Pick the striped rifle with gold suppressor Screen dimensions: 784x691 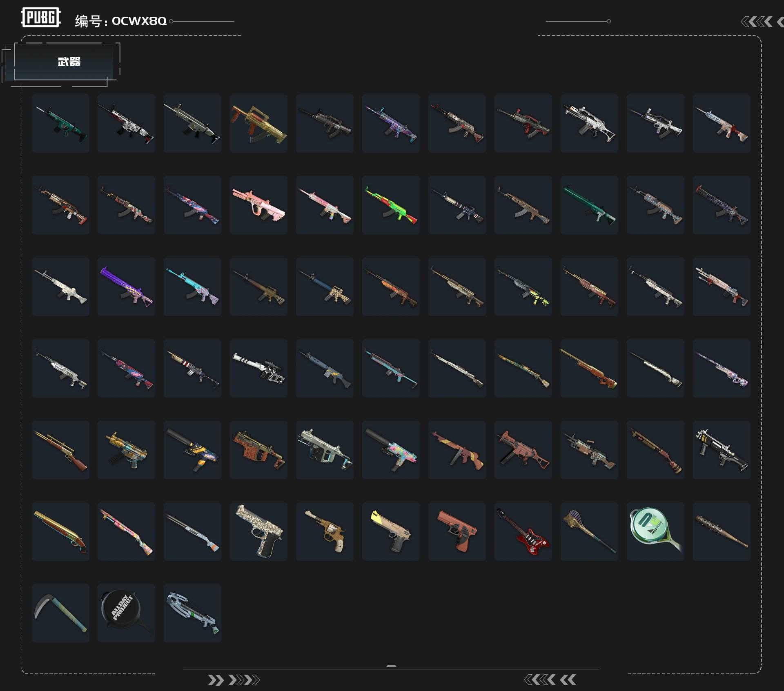192,368
